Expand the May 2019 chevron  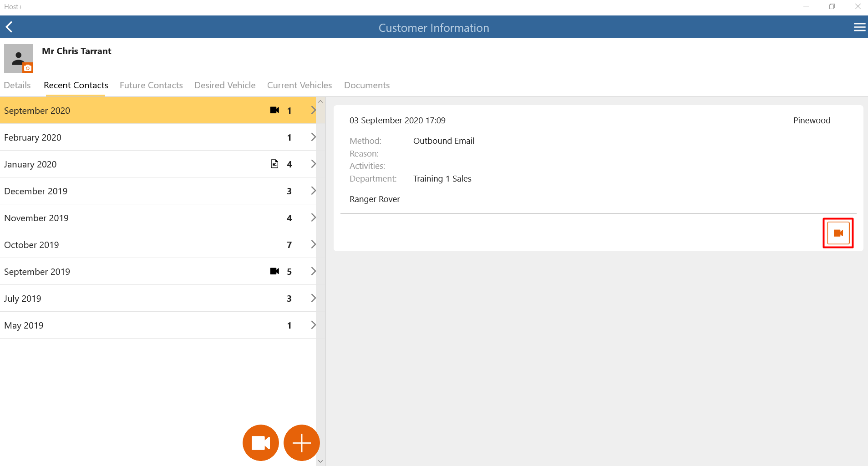313,325
